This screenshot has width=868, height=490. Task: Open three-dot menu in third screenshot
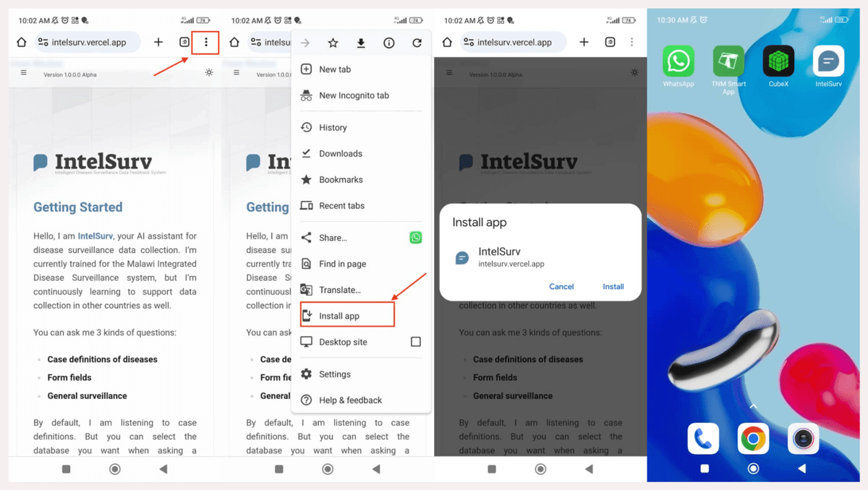tap(631, 43)
